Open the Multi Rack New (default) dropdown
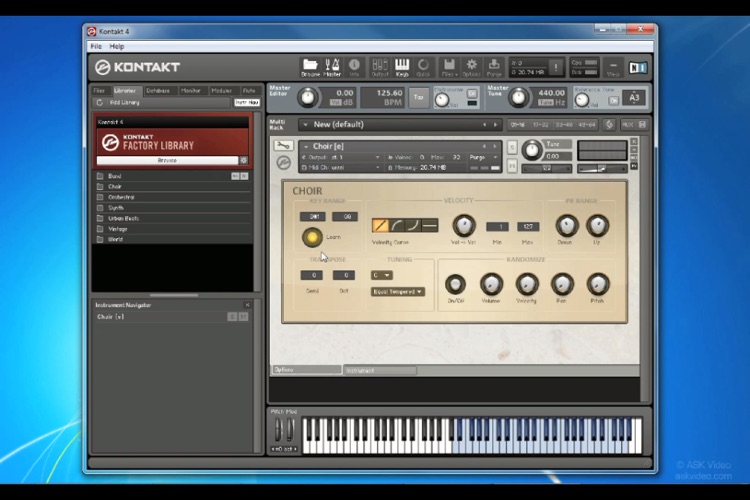 [x=305, y=124]
